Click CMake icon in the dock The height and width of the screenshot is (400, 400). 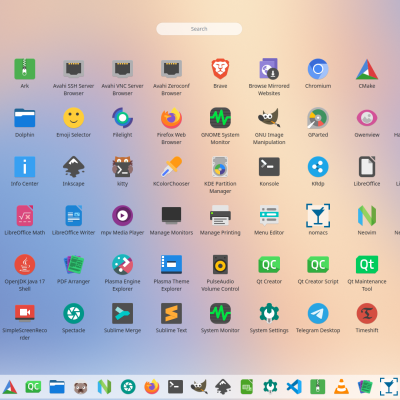pos(9,387)
